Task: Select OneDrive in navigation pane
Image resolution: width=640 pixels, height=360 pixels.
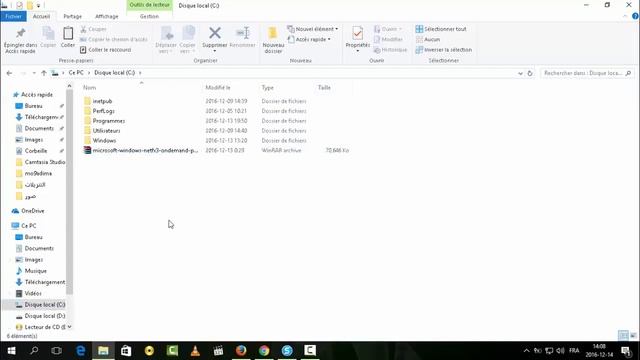Action: (33, 211)
